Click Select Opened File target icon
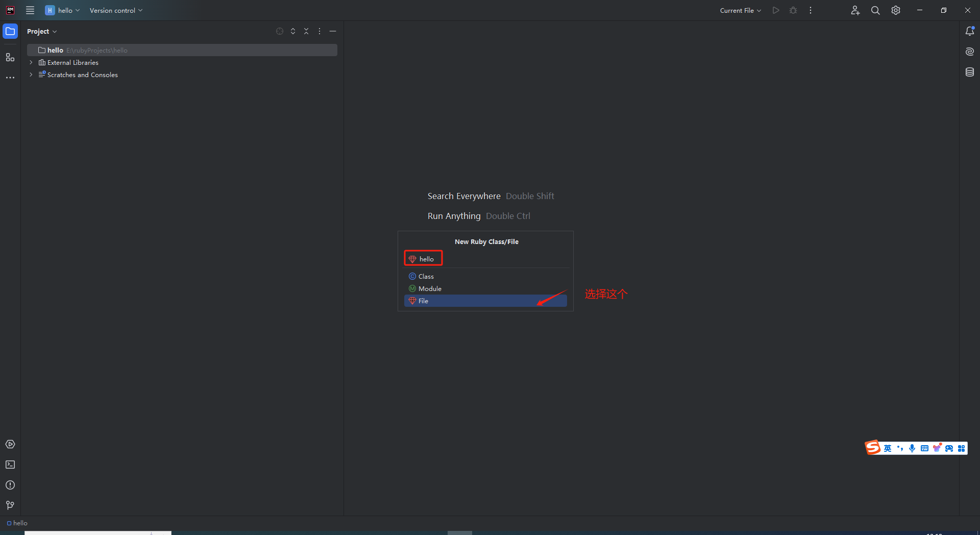 (280, 31)
